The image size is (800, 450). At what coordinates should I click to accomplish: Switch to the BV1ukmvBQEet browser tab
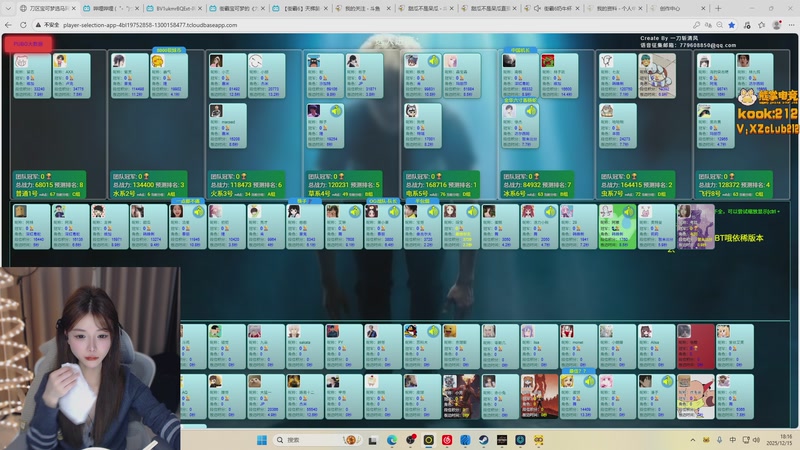click(x=173, y=8)
